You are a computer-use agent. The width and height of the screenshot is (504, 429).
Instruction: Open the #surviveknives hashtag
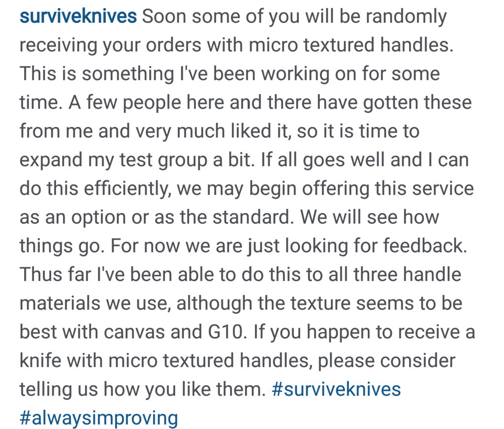point(336,389)
